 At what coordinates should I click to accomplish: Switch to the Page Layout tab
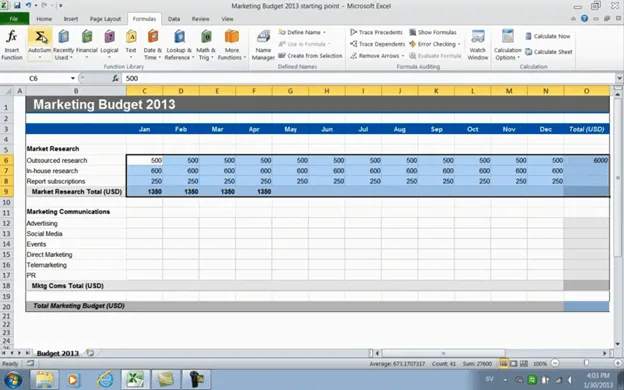coord(105,19)
